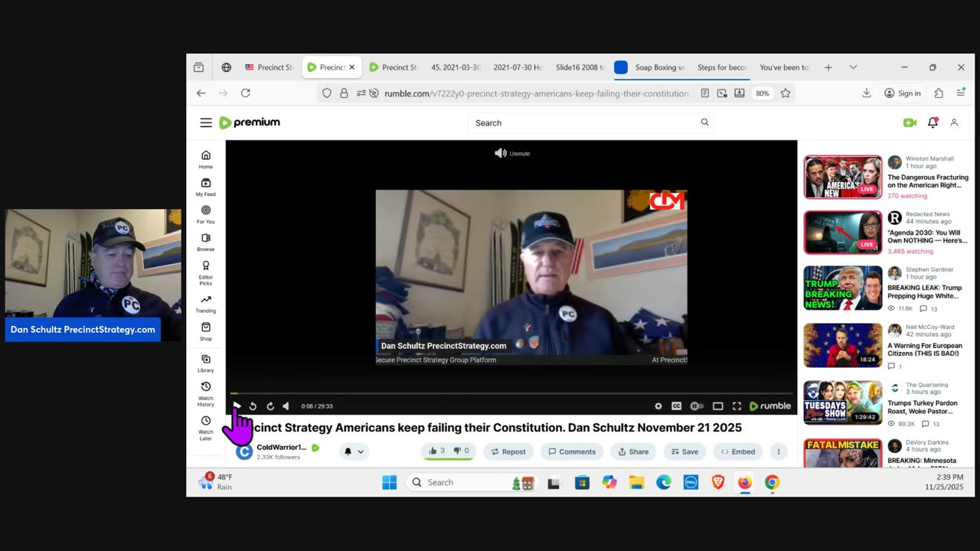Play the video
The image size is (980, 551).
(x=237, y=406)
